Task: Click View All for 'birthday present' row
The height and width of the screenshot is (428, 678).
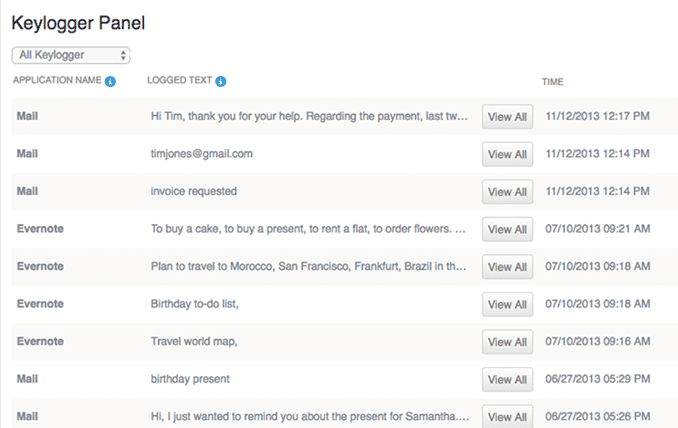Action: point(507,379)
